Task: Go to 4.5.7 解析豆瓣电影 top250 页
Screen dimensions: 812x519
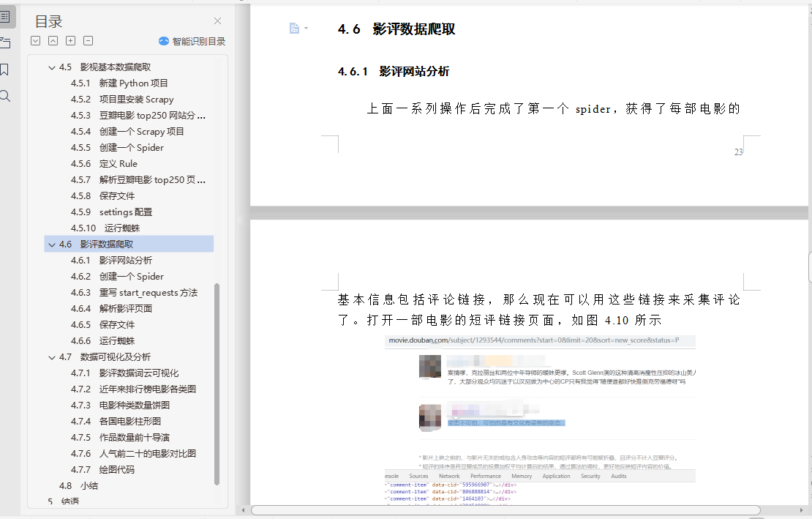Action: [x=138, y=179]
